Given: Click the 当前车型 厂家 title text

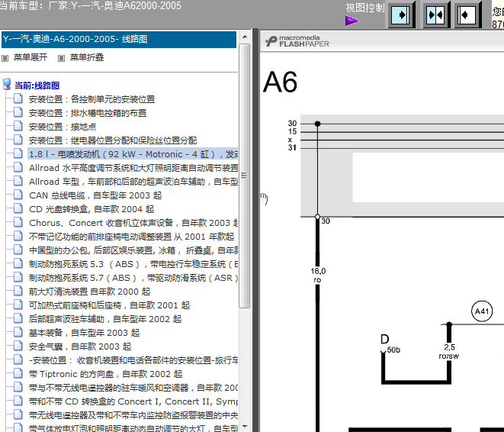Looking at the screenshot, I should coord(91,6).
